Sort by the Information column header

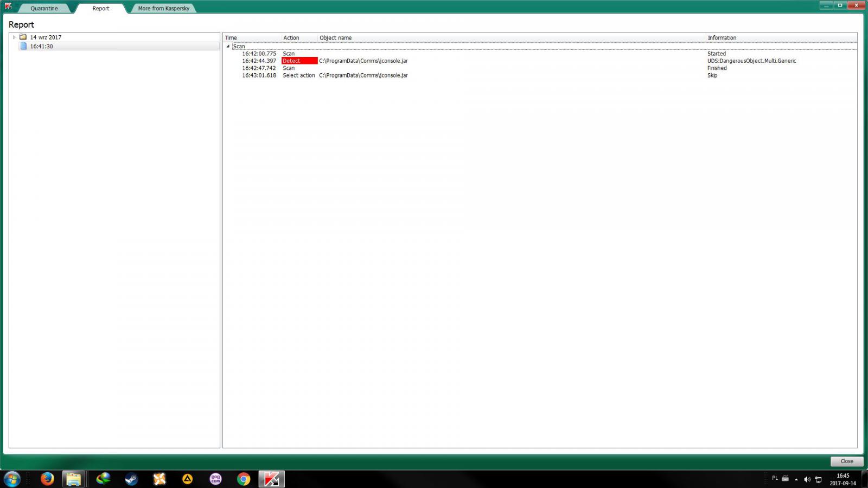(x=781, y=38)
